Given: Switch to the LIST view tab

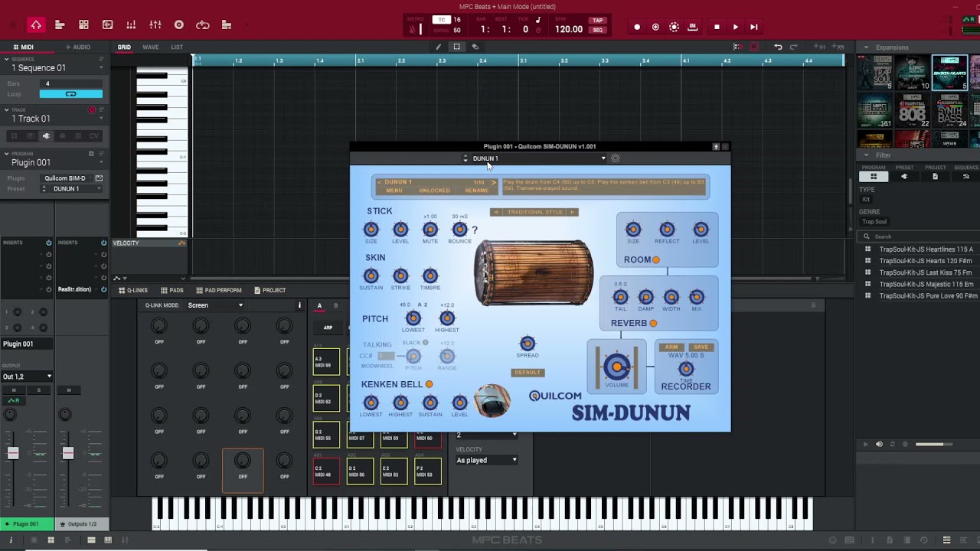Looking at the screenshot, I should (x=177, y=47).
